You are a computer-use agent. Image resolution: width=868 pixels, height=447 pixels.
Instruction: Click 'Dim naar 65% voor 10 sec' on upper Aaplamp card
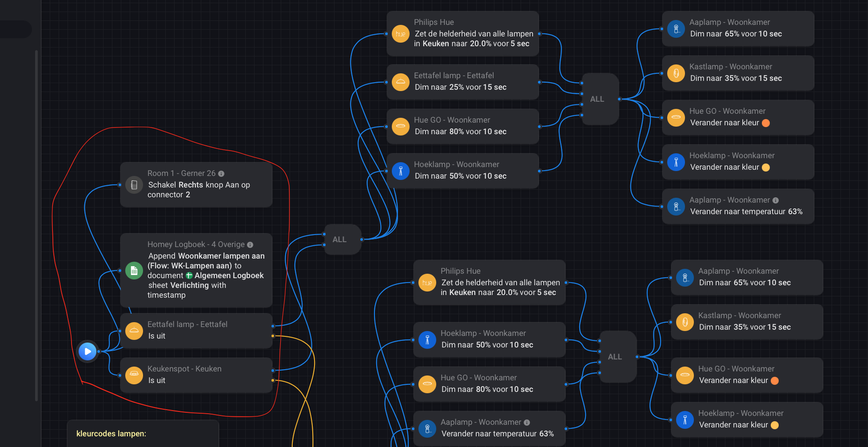pos(736,34)
